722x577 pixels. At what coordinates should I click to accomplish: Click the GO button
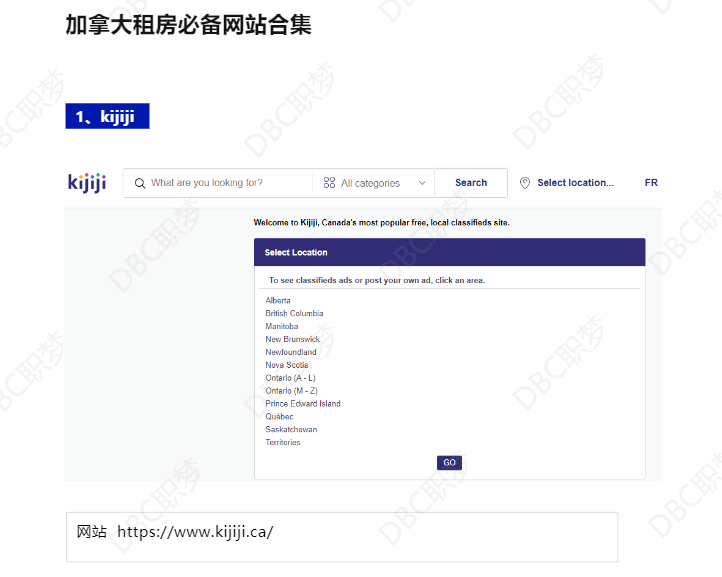tap(449, 463)
